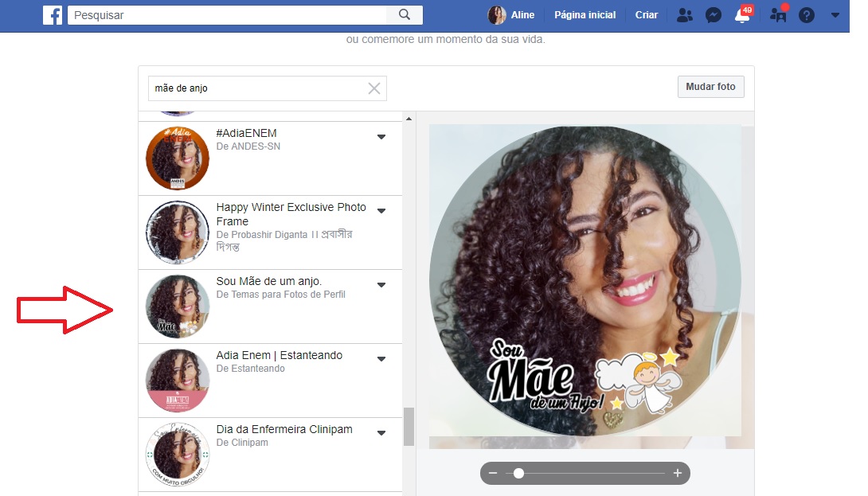Expand the 'Sou Mãe de um anjo' frame options
The width and height of the screenshot is (868, 496).
pos(381,284)
